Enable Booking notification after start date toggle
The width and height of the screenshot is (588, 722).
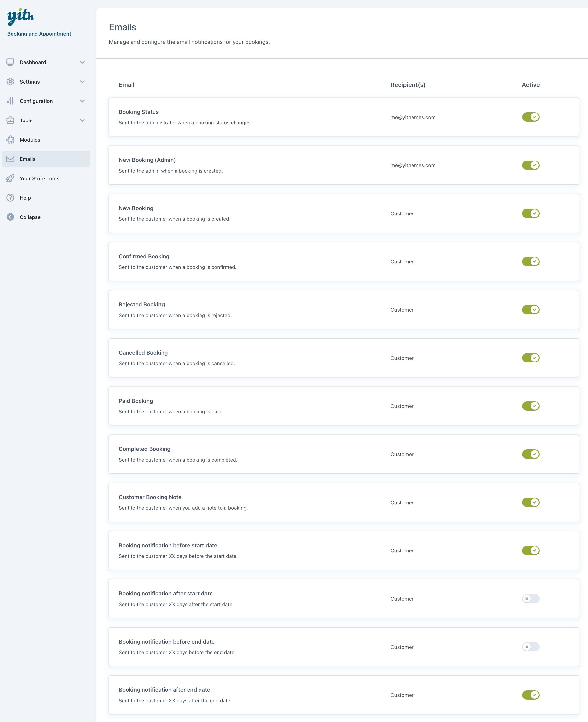tap(530, 599)
